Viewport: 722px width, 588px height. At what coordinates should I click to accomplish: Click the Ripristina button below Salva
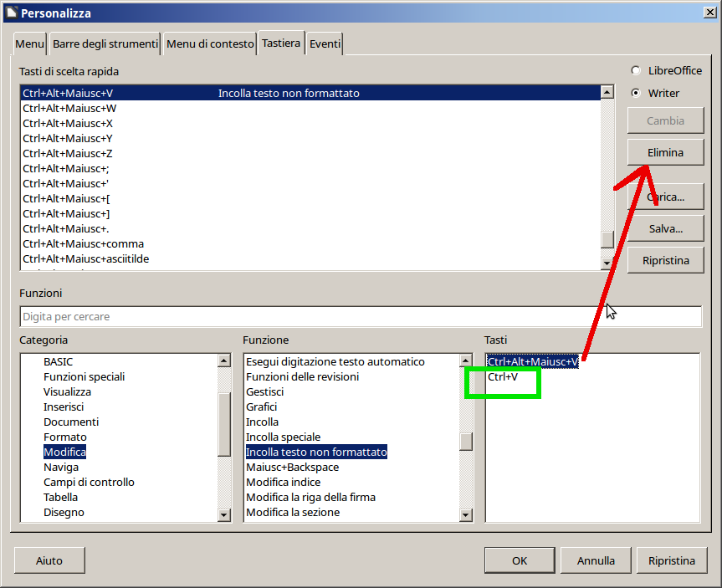665,261
